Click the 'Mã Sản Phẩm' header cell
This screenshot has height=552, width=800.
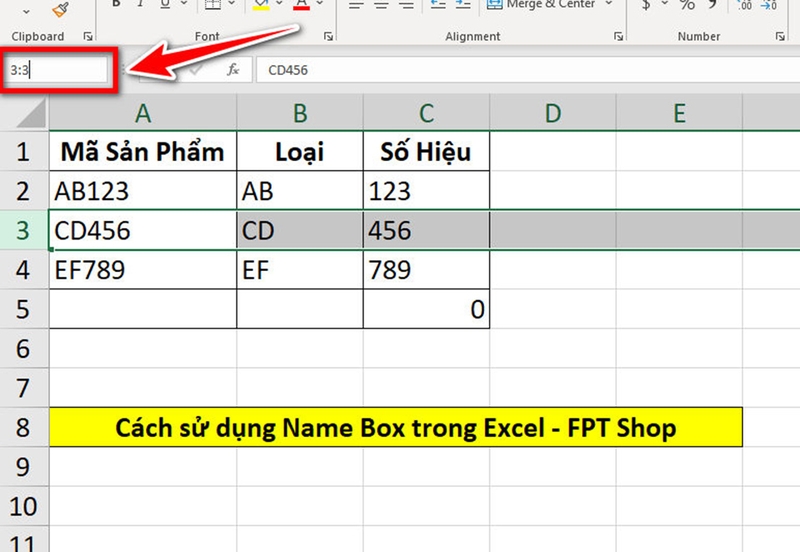tap(143, 151)
